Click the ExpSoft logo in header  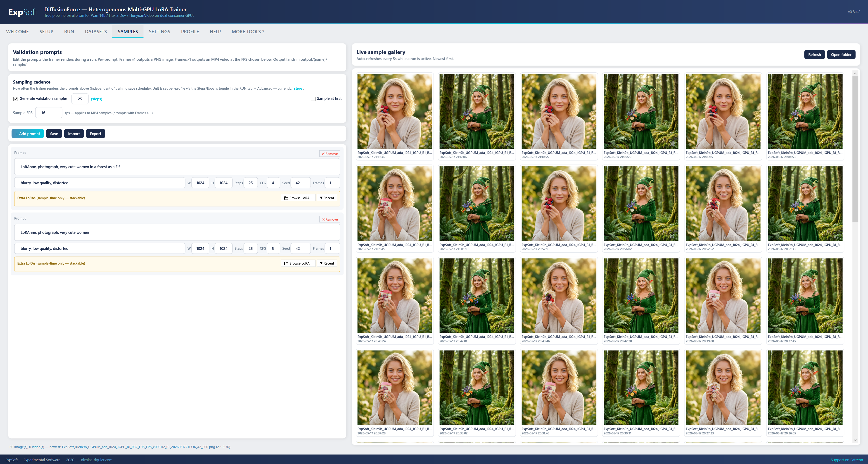tap(23, 12)
